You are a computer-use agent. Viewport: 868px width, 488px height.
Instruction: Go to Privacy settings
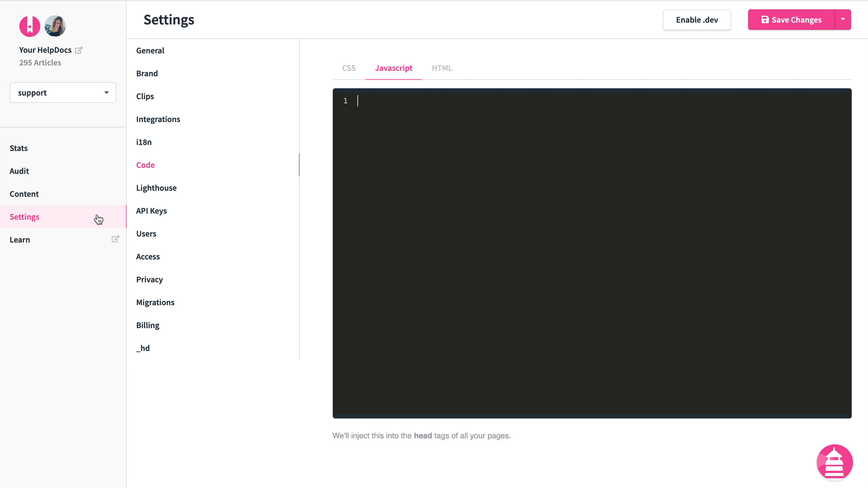213,279
